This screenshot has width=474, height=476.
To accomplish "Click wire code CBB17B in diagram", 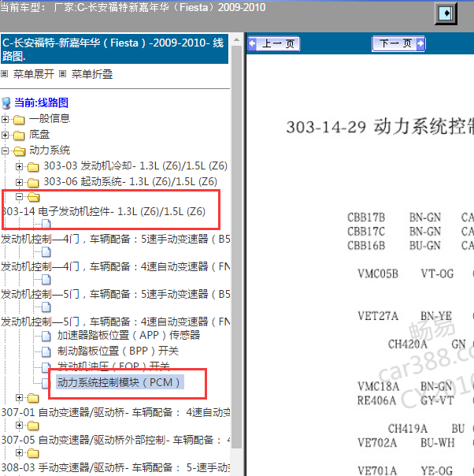I will pyautogui.click(x=366, y=218).
